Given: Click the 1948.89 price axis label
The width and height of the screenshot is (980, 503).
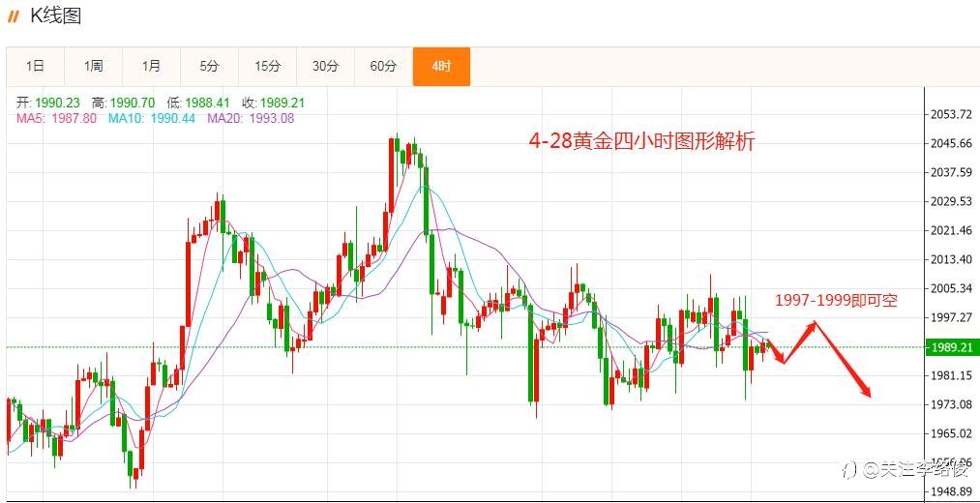Looking at the screenshot, I should coord(951,491).
